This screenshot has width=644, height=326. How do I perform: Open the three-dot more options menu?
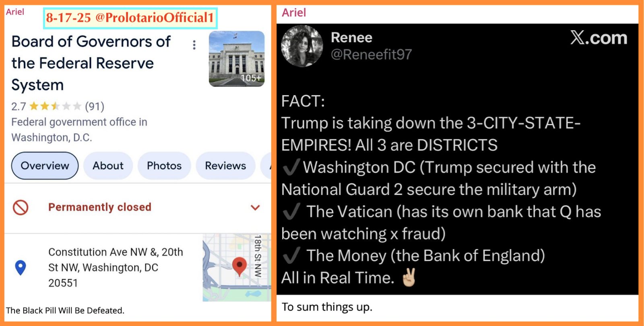(x=194, y=45)
